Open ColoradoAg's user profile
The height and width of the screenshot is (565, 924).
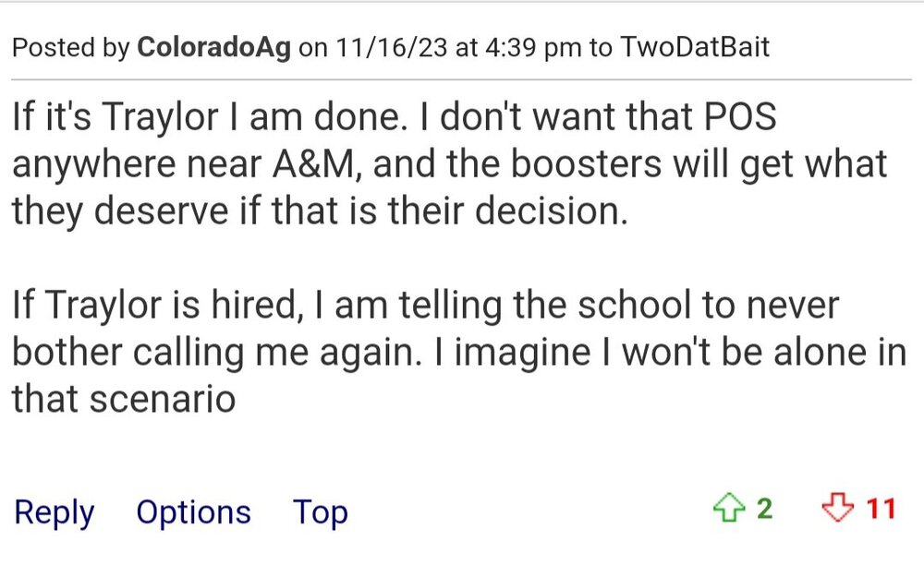(213, 49)
